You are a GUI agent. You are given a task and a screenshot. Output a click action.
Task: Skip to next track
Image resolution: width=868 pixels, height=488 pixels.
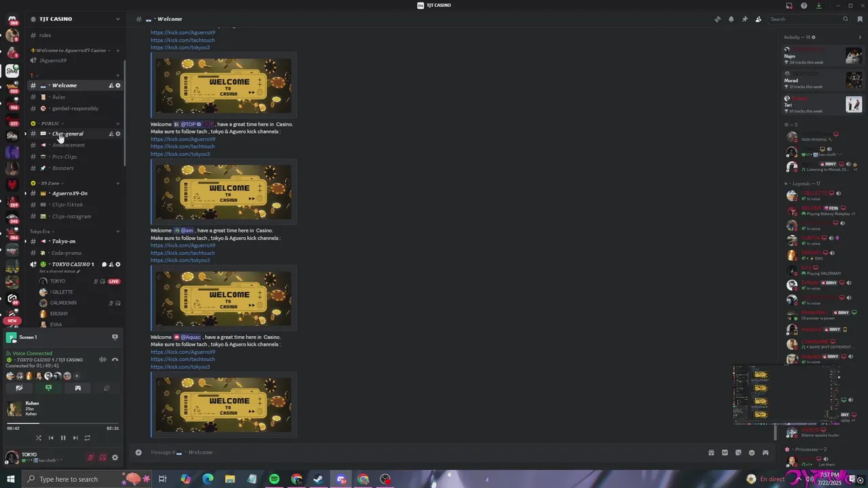coord(75,438)
